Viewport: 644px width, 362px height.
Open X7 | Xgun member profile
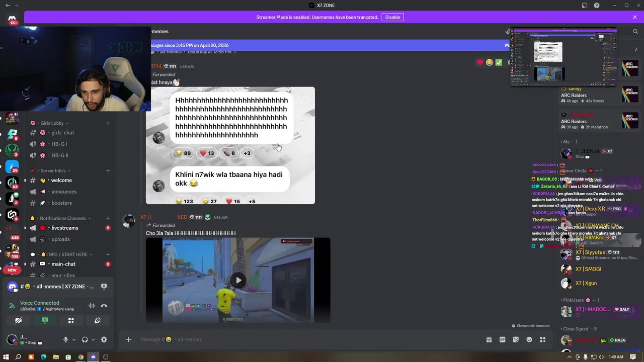(x=586, y=283)
